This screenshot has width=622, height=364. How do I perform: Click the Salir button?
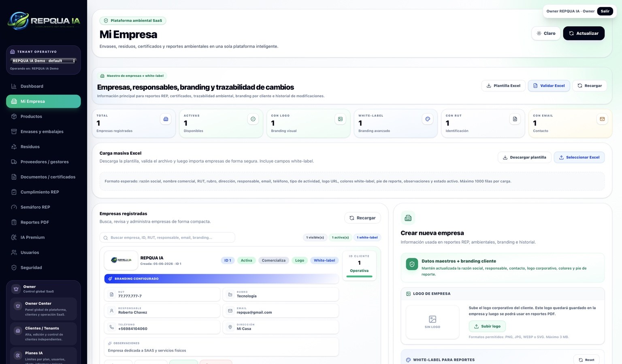click(x=605, y=11)
